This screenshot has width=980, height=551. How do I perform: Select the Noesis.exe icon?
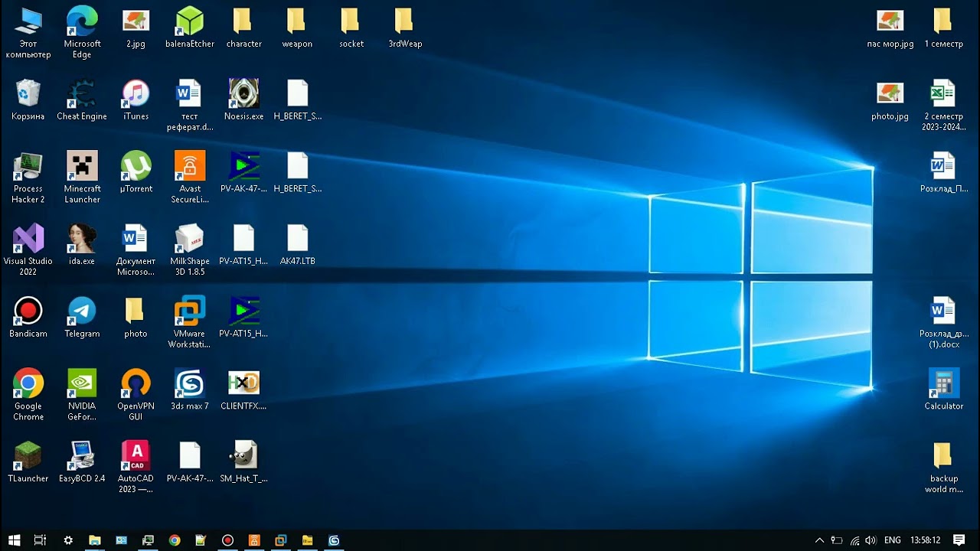[x=243, y=100]
